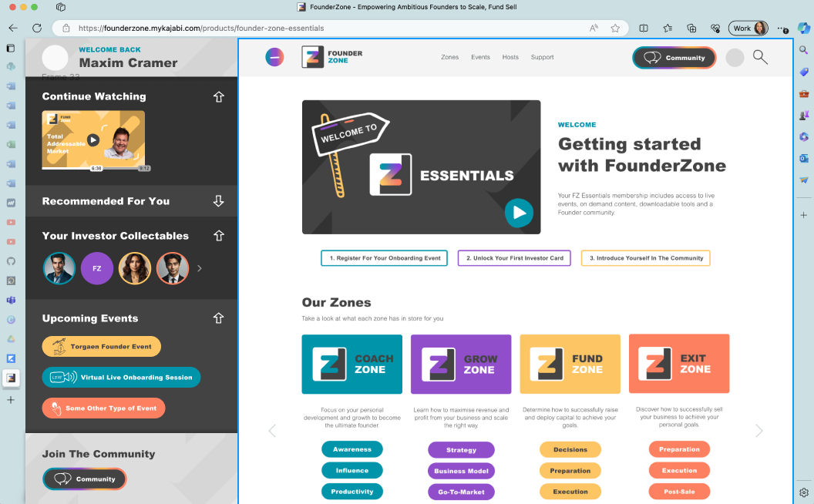Show more investor collectables with chevron
Image resolution: width=814 pixels, height=504 pixels.
click(x=200, y=268)
